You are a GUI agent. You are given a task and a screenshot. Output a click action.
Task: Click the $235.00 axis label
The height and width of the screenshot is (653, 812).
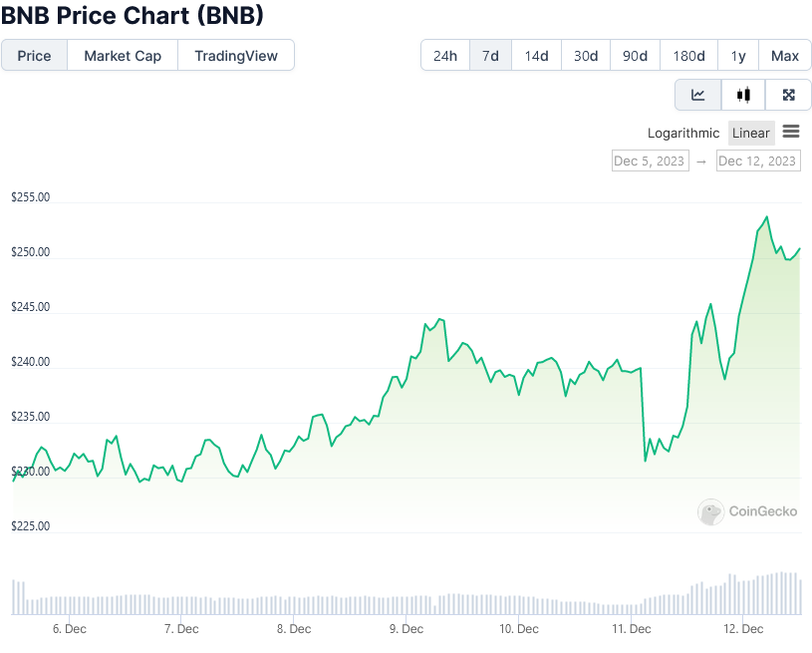pyautogui.click(x=31, y=417)
